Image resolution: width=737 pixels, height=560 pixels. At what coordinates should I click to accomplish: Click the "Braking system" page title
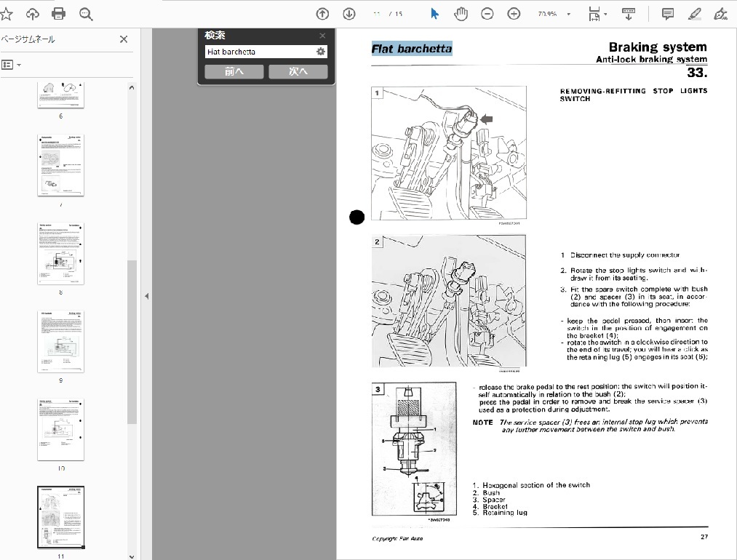pos(658,47)
